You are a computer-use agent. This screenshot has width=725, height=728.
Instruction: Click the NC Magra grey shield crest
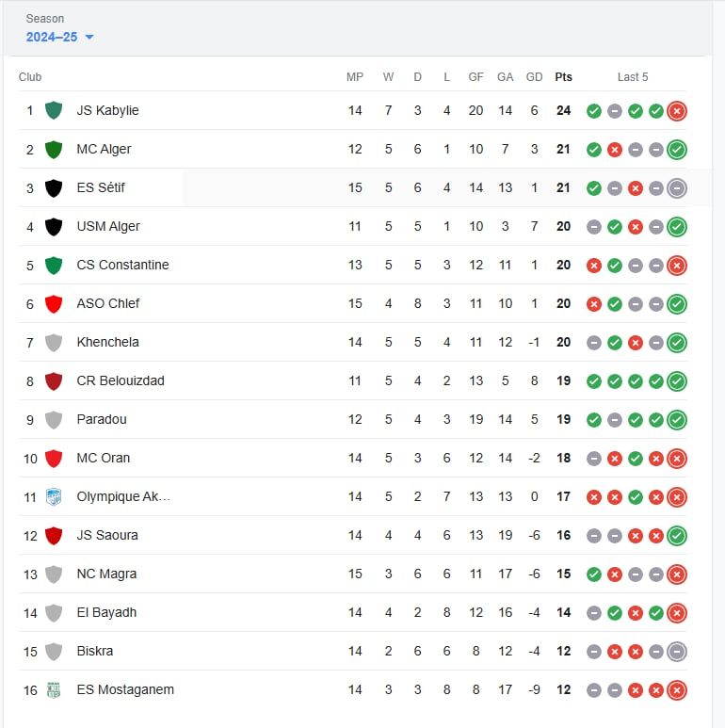pyautogui.click(x=54, y=574)
